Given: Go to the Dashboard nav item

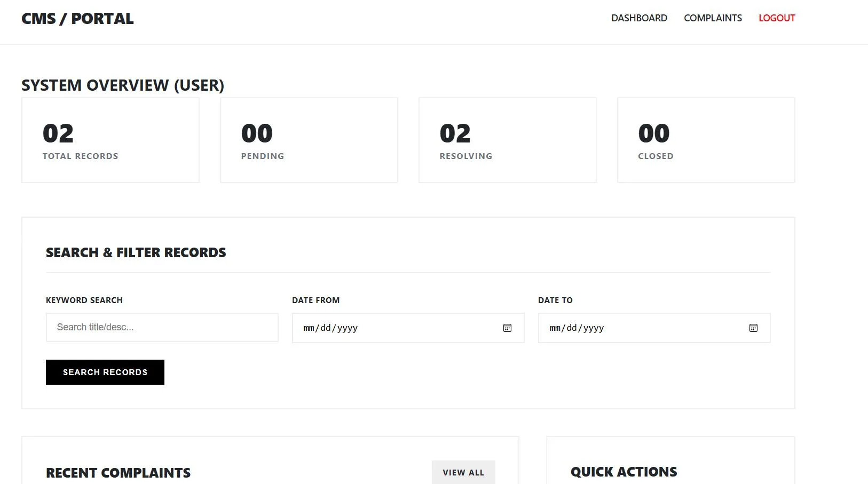Looking at the screenshot, I should tap(639, 18).
